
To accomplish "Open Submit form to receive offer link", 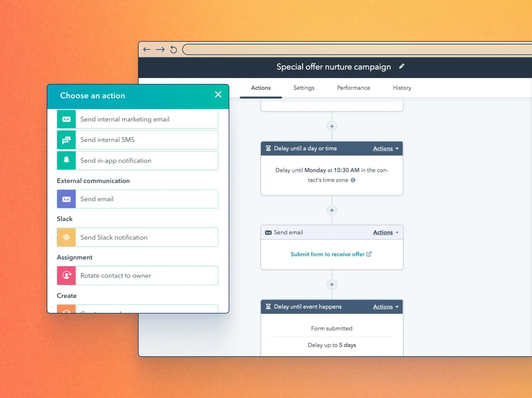I will click(x=327, y=254).
